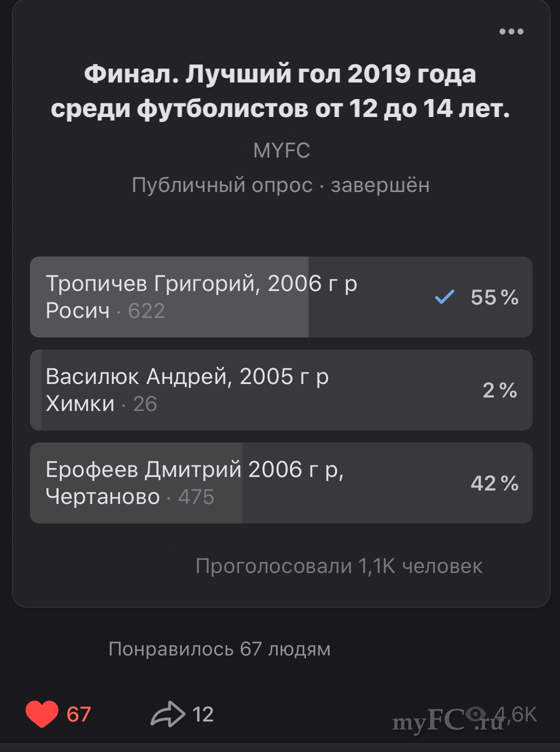Click the share count 12
This screenshot has width=560, height=752.
203,714
